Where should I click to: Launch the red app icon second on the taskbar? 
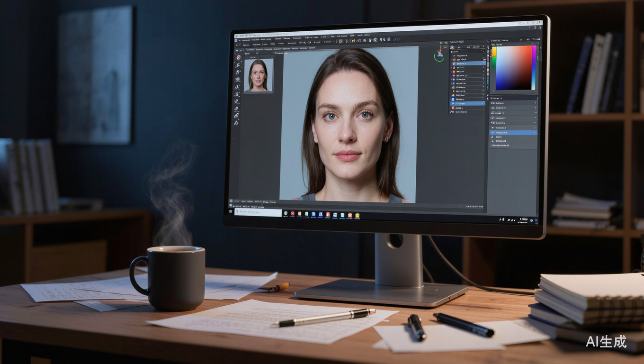(x=293, y=214)
